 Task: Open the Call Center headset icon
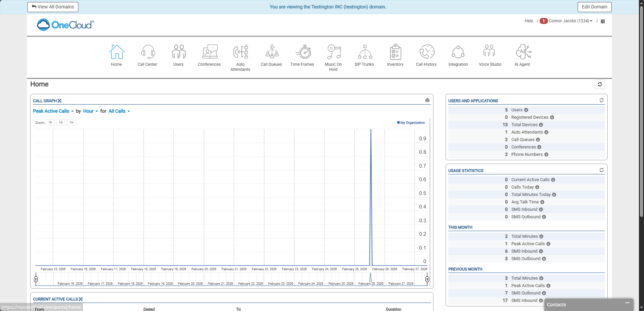pos(148,52)
